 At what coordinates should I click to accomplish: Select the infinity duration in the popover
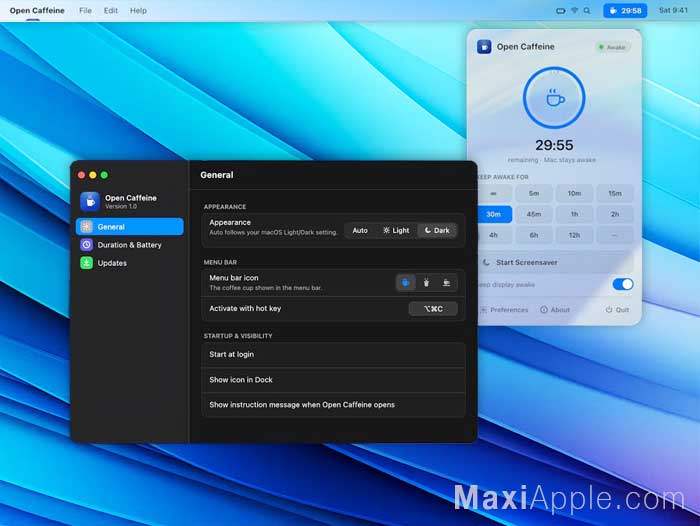(493, 193)
